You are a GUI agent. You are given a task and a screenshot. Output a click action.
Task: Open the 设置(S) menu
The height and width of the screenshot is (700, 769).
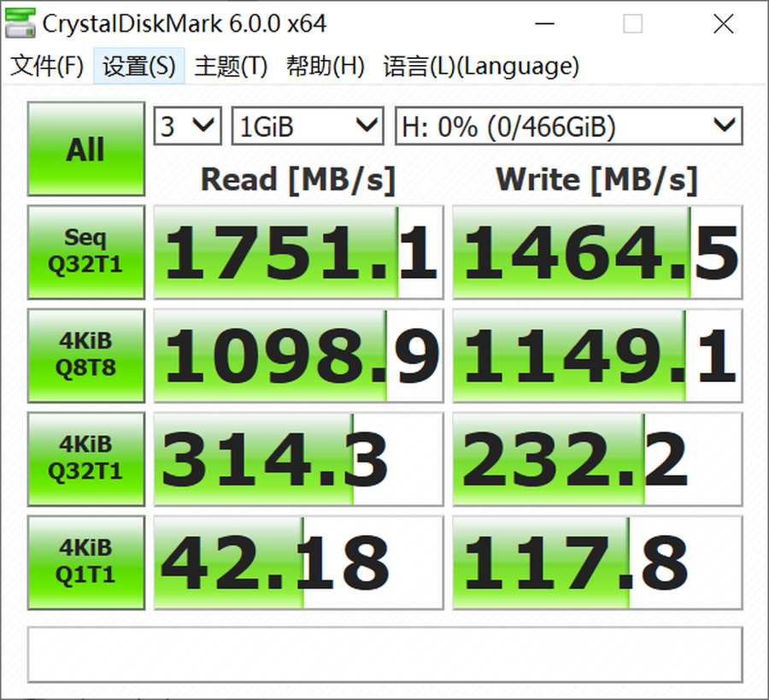pos(139,67)
